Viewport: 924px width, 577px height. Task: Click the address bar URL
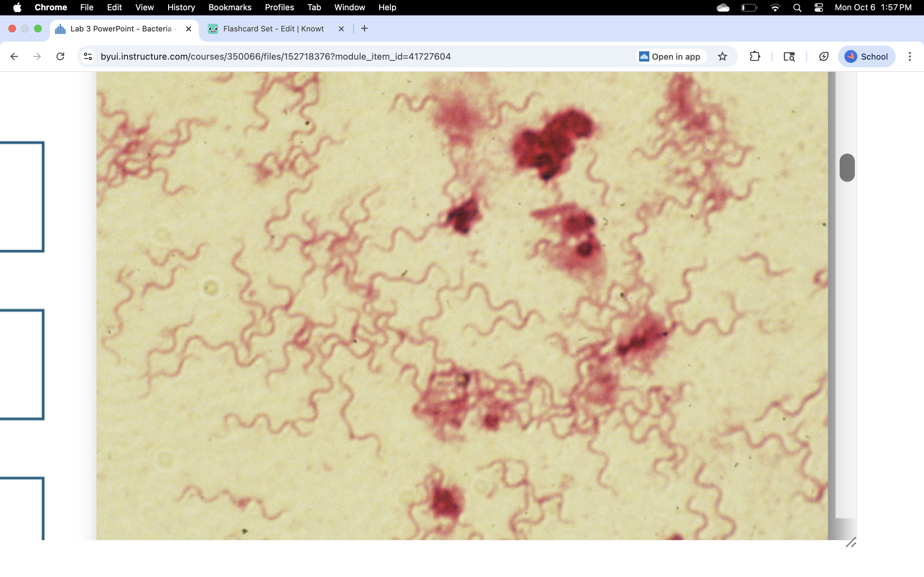(x=275, y=56)
